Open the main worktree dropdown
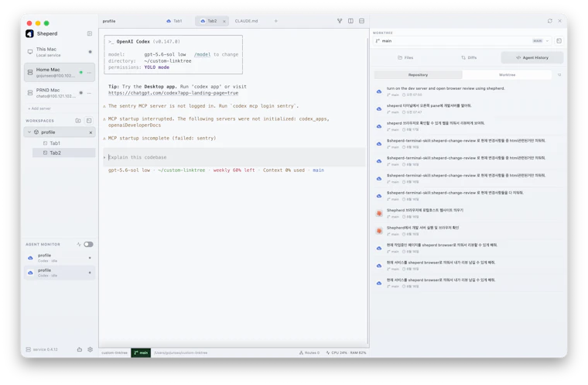Image resolution: width=588 pixels, height=385 pixels. (463, 41)
